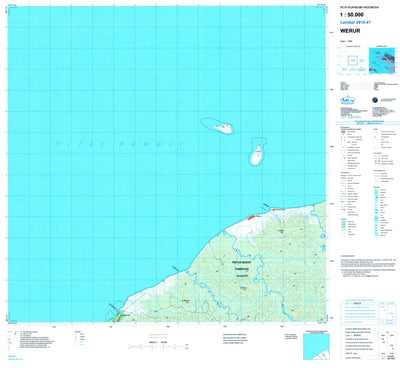Click the blue agency logo with ship emblem

348,99
